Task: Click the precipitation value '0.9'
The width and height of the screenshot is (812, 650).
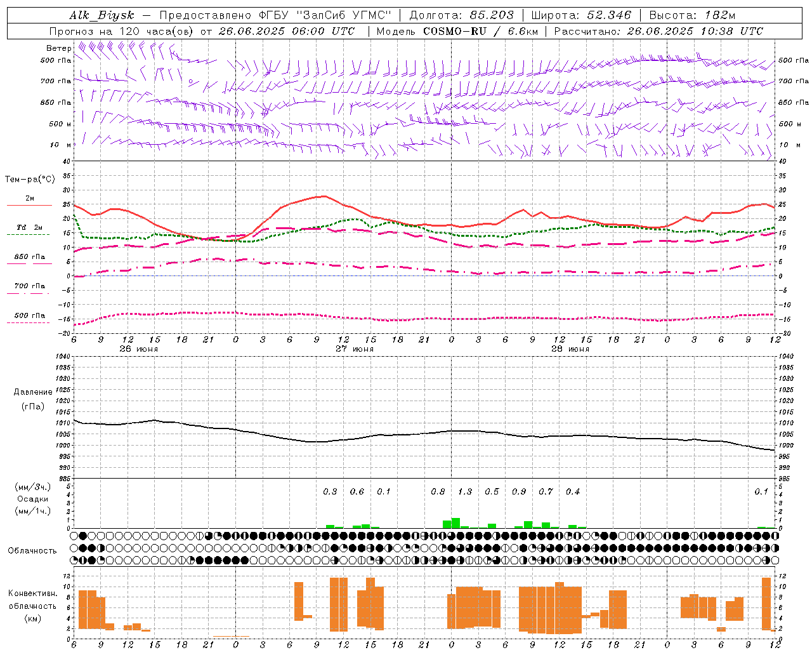Action: pos(519,492)
